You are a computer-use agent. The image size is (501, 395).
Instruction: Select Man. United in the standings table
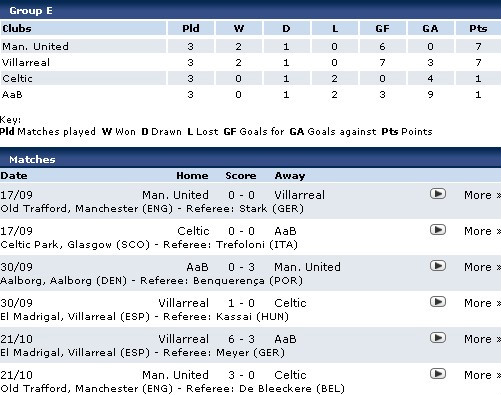tap(35, 46)
